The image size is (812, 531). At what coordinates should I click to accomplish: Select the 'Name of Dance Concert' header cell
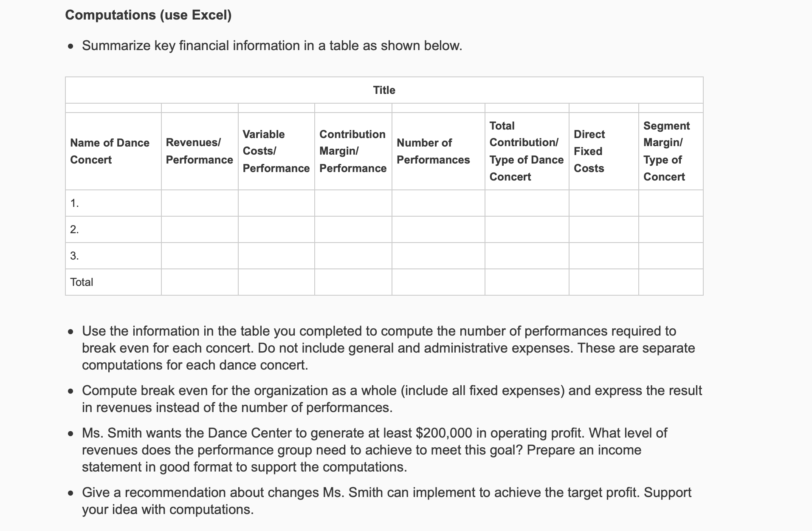coord(113,151)
